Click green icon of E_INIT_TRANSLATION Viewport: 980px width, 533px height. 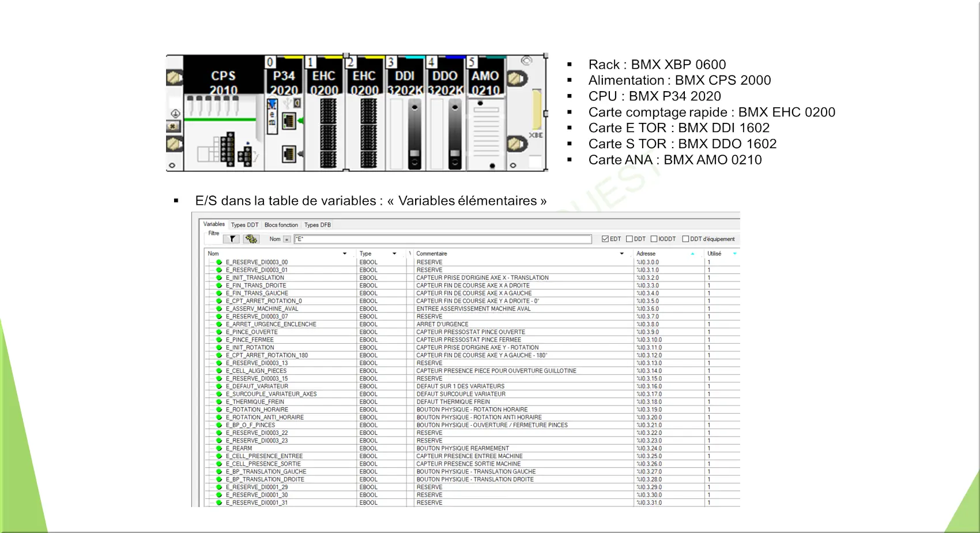coord(219,278)
